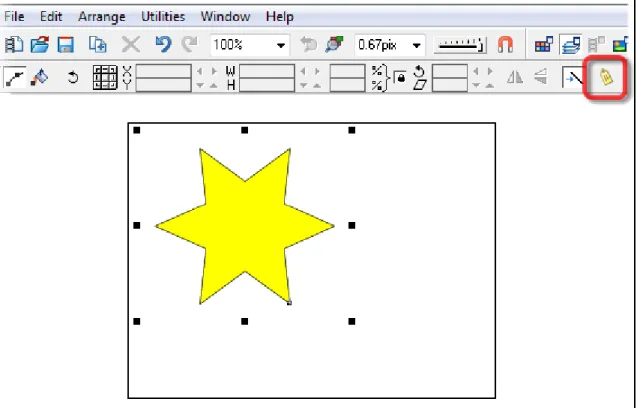Click the Previous zoom icon
The width and height of the screenshot is (637, 408).
[308, 45]
